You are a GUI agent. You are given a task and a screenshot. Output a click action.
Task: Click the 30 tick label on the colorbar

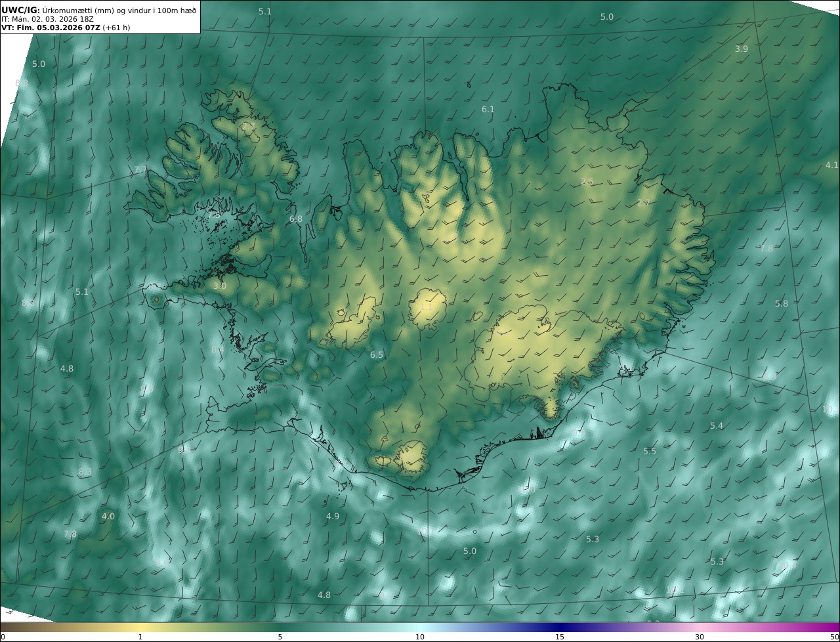[x=700, y=637]
